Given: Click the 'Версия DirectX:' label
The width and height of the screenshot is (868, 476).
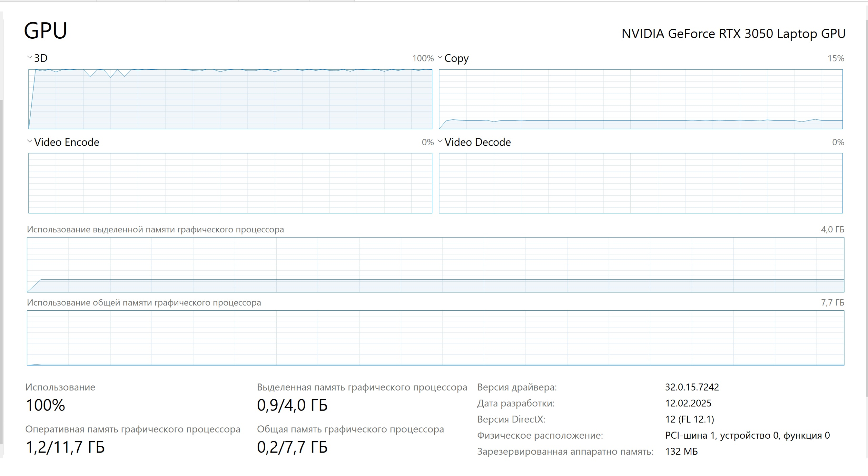Looking at the screenshot, I should click(511, 419).
